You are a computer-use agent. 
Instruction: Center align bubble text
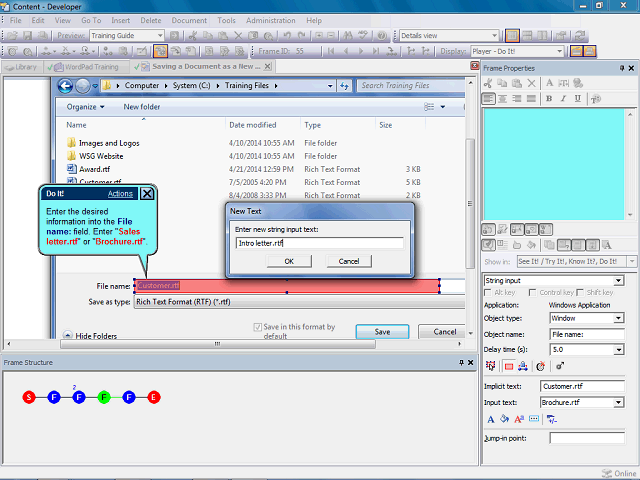click(502, 99)
